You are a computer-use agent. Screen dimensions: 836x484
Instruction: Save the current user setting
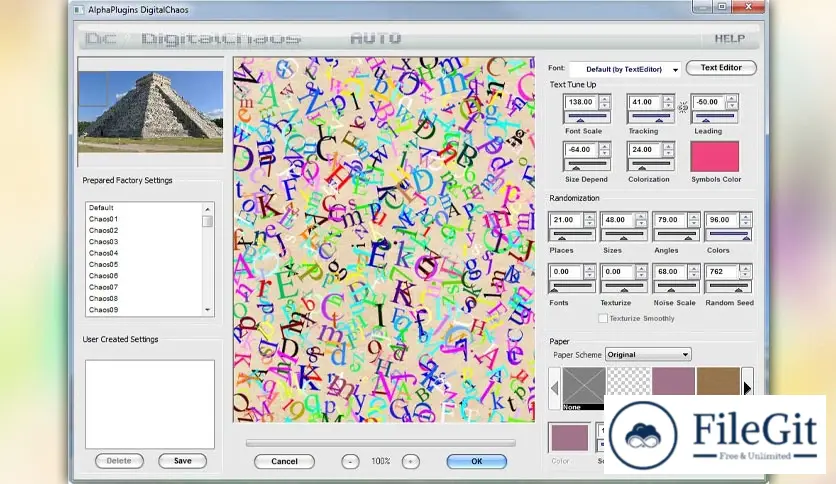[x=182, y=461]
